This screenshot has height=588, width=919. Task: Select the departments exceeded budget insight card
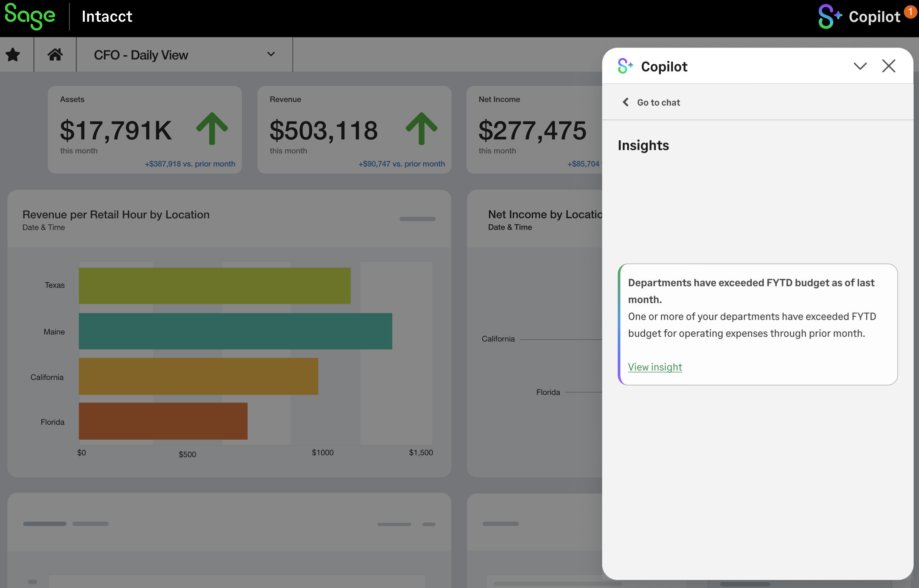tap(758, 324)
